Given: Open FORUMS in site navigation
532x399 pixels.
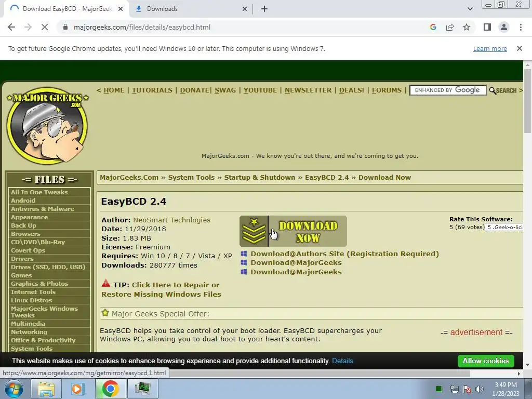Looking at the screenshot, I should click(387, 90).
